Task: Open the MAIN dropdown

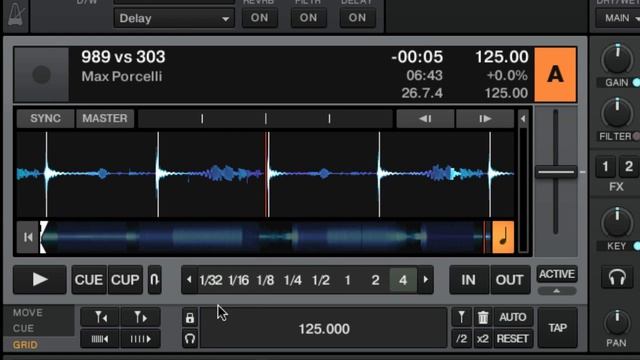Action: (x=619, y=18)
